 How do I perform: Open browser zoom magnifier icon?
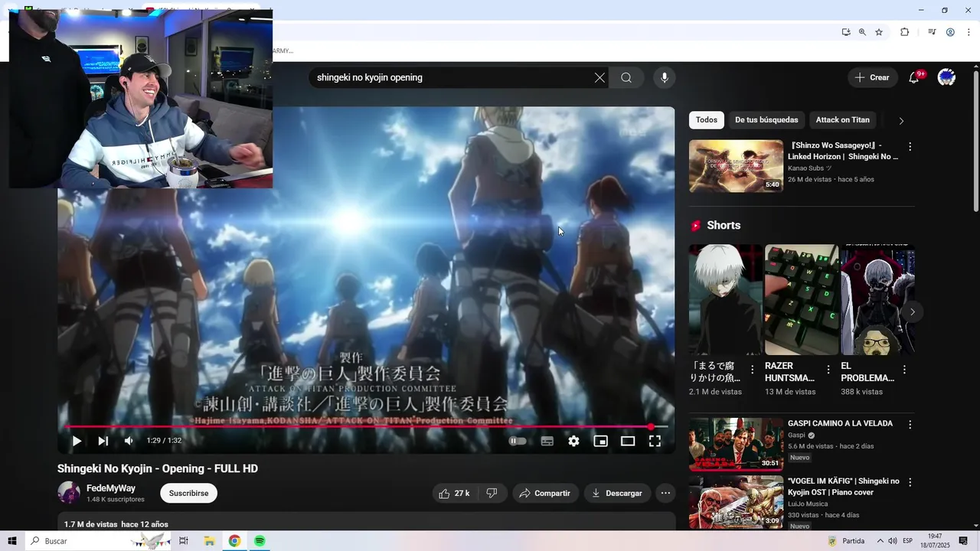(x=862, y=32)
